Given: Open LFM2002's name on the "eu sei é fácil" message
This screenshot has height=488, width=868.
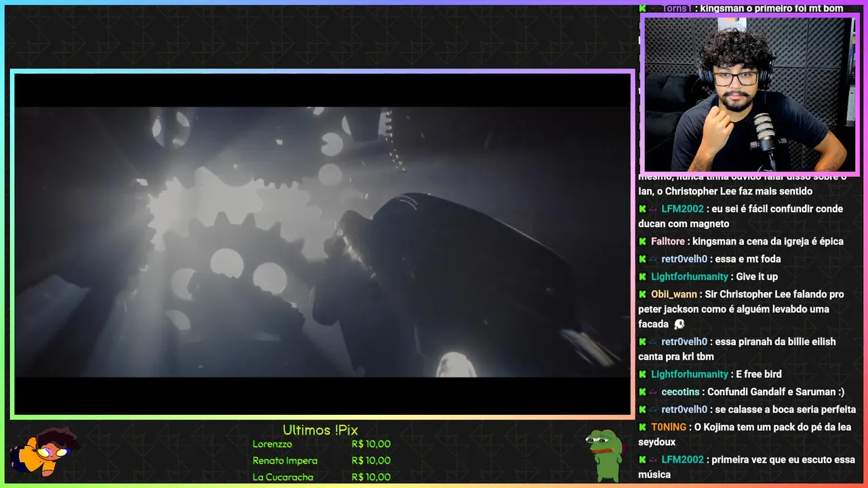Looking at the screenshot, I should [x=682, y=209].
